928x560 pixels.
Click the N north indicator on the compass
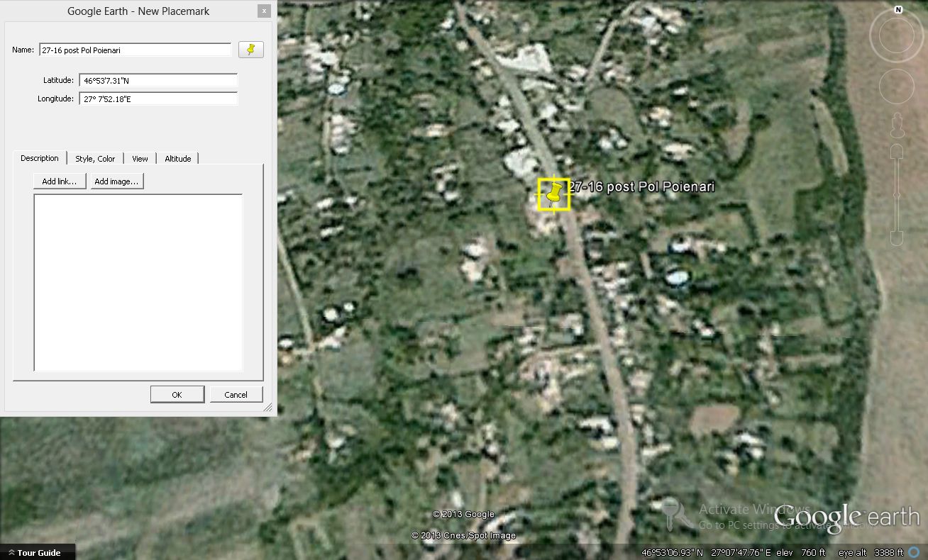(x=897, y=10)
